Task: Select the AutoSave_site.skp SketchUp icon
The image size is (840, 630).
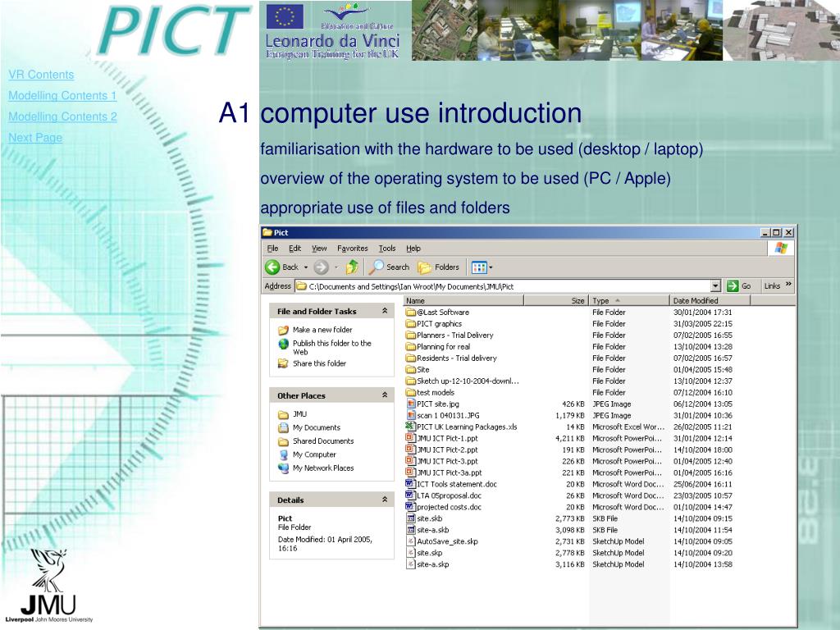Action: pyautogui.click(x=411, y=541)
